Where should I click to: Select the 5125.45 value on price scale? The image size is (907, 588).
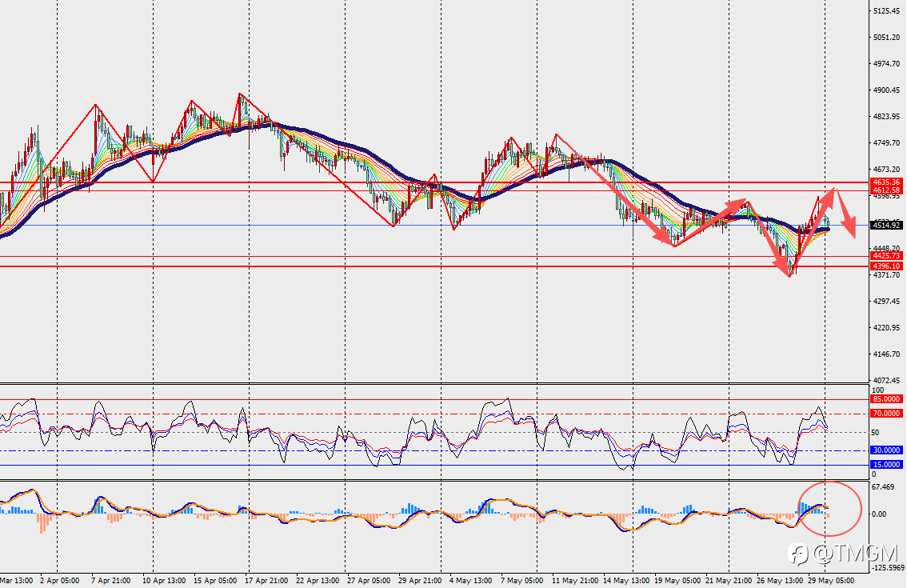(x=887, y=11)
